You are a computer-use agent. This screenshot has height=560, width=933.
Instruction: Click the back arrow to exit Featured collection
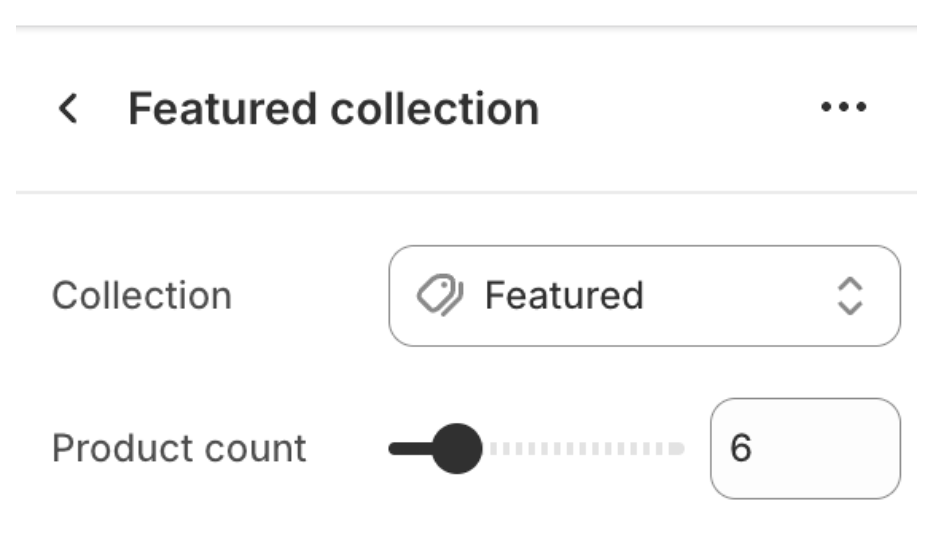point(68,108)
